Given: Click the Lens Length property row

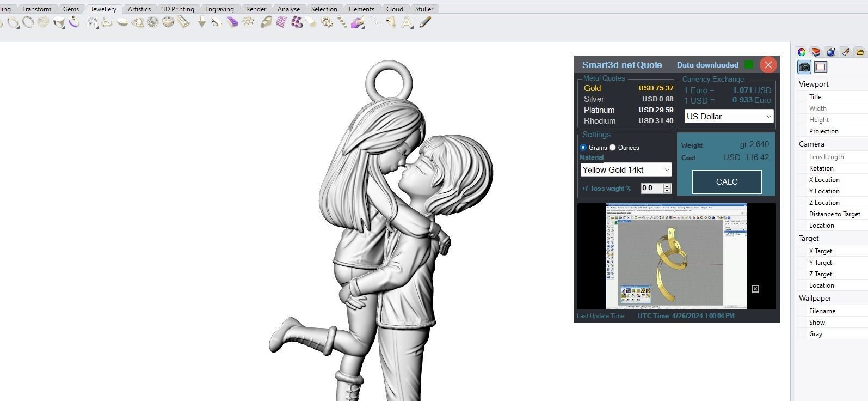Looking at the screenshot, I should pos(833,157).
